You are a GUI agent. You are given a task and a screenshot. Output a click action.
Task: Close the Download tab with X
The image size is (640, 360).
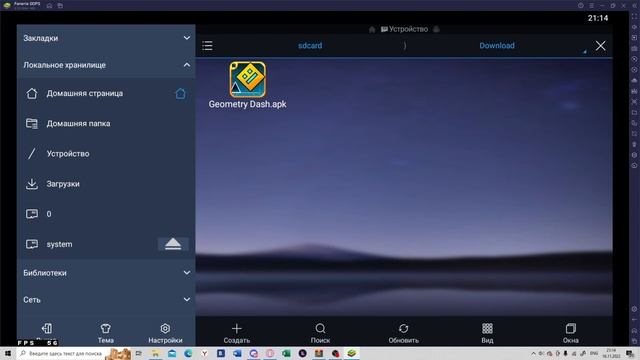coord(600,46)
